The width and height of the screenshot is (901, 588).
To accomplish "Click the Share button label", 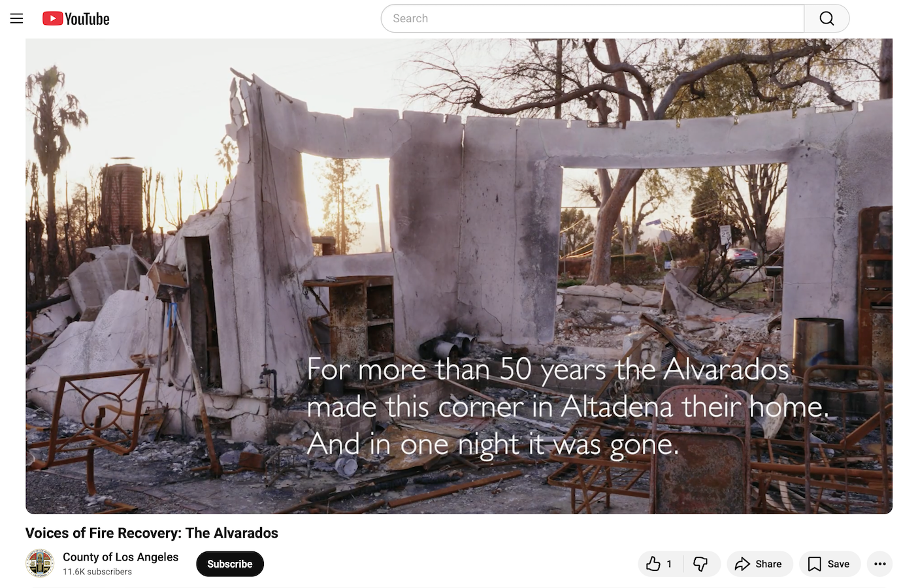I will (x=768, y=564).
